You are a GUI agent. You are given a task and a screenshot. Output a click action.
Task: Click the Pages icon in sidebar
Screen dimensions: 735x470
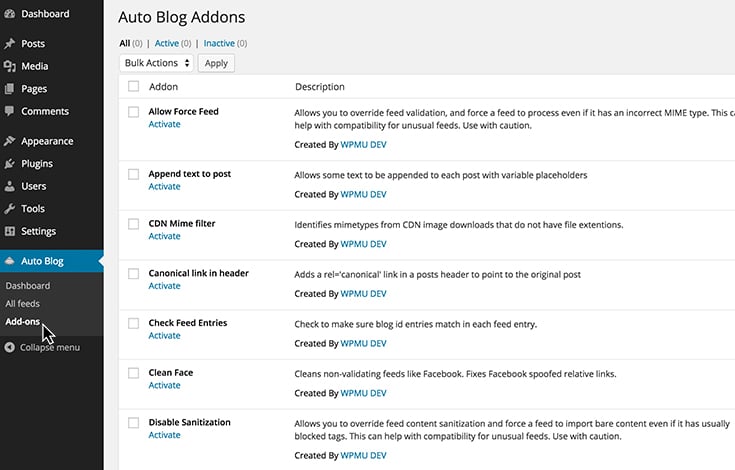(x=10, y=89)
